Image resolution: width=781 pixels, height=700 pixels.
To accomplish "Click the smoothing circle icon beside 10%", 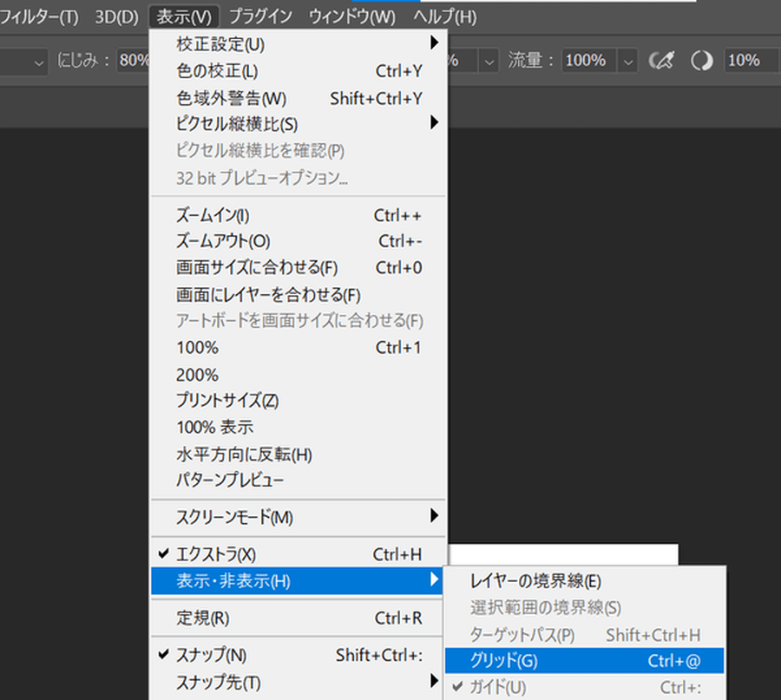I will point(701,61).
